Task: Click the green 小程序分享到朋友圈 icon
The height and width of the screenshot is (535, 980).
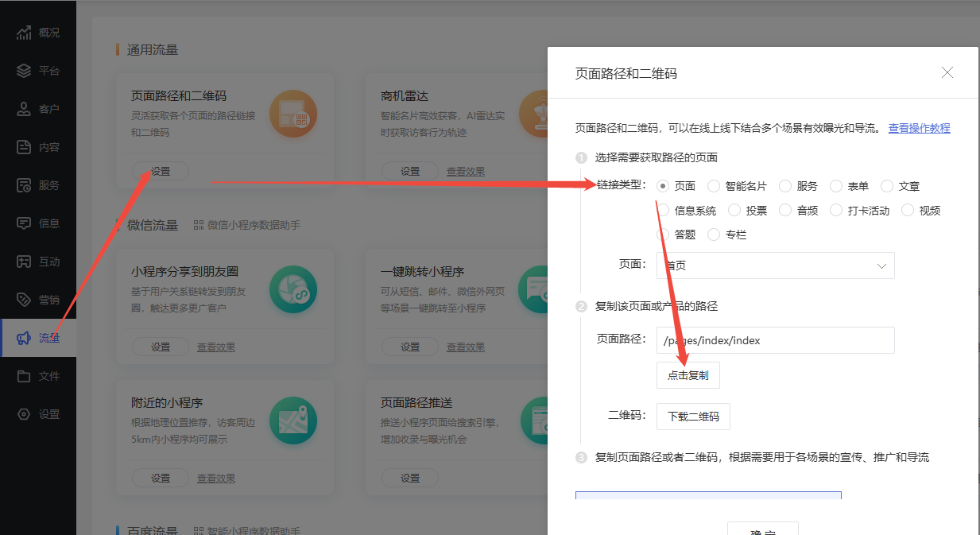Action: (x=292, y=289)
